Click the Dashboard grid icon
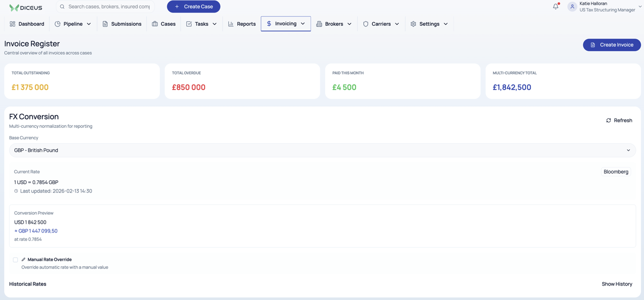Viewport: 644px width, 300px height. pyautogui.click(x=13, y=24)
